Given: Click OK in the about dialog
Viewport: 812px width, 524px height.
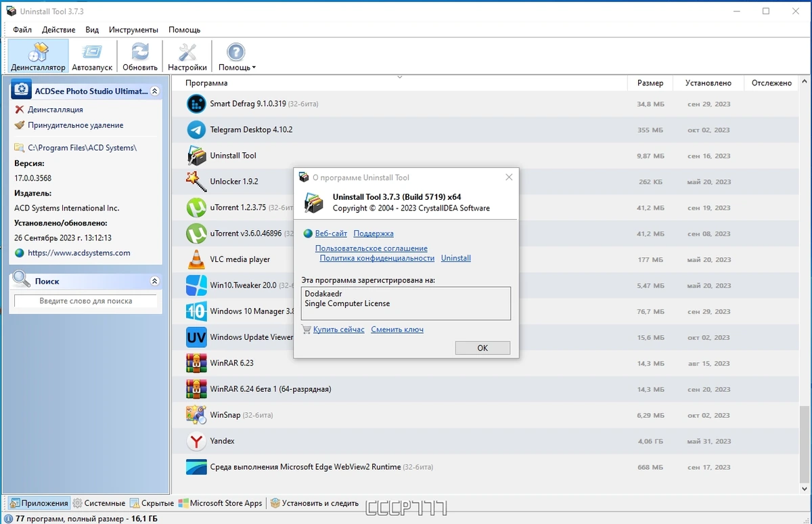Looking at the screenshot, I should pos(482,347).
